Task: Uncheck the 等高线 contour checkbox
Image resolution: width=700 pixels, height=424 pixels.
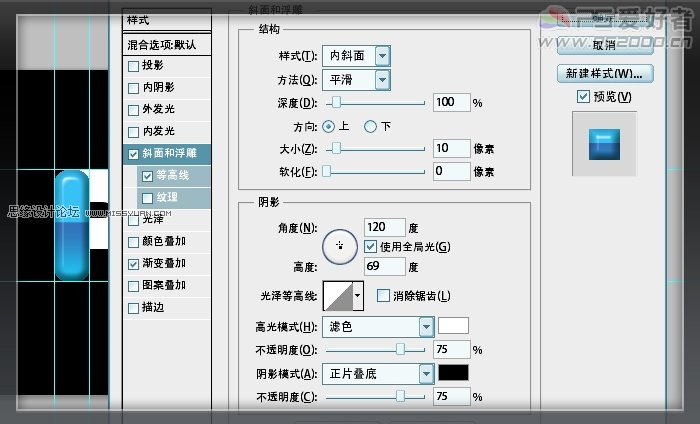Action: (x=147, y=176)
